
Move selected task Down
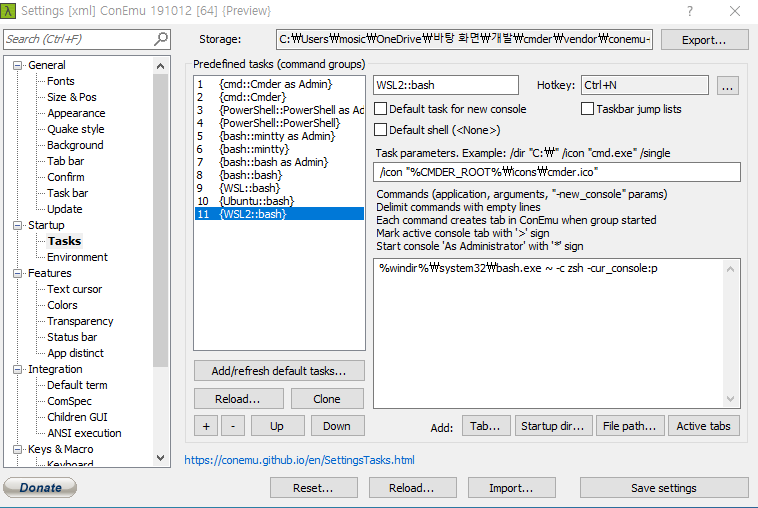point(337,426)
